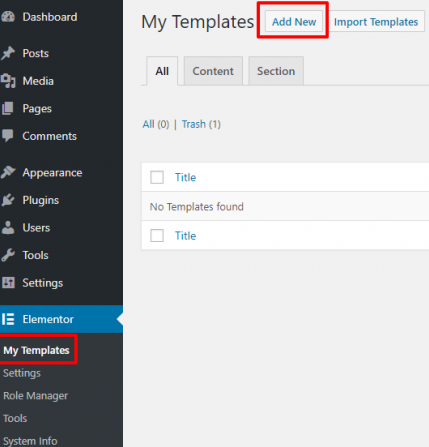Switch to the Section tab
Image resolution: width=429 pixels, height=447 pixels.
276,71
